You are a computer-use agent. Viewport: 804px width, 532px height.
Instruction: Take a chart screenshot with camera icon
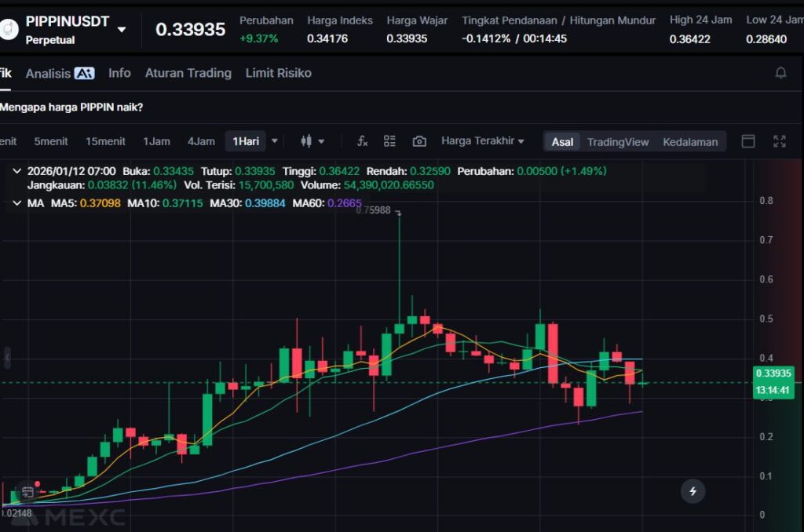[419, 141]
